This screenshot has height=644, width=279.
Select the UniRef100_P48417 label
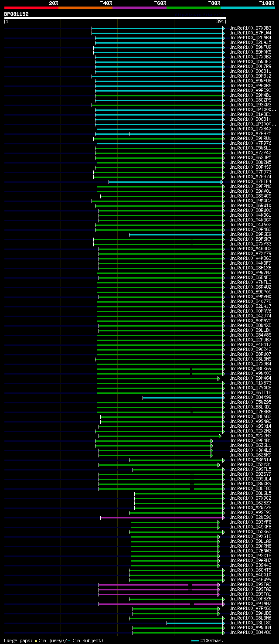[250, 344]
